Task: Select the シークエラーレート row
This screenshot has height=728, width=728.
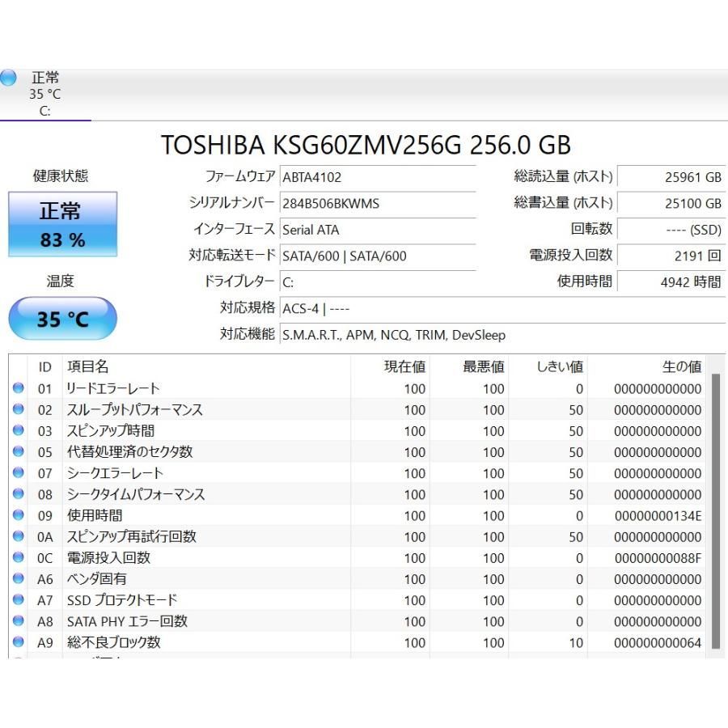Action: 358,473
